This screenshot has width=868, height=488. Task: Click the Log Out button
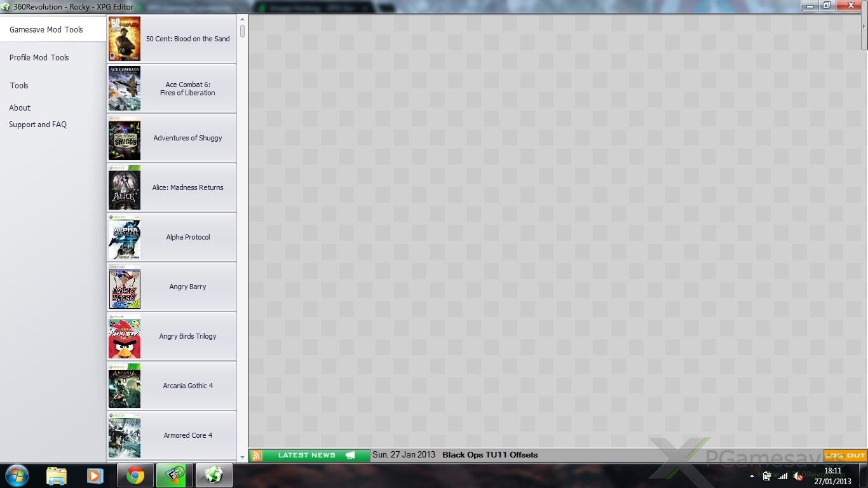pyautogui.click(x=845, y=455)
